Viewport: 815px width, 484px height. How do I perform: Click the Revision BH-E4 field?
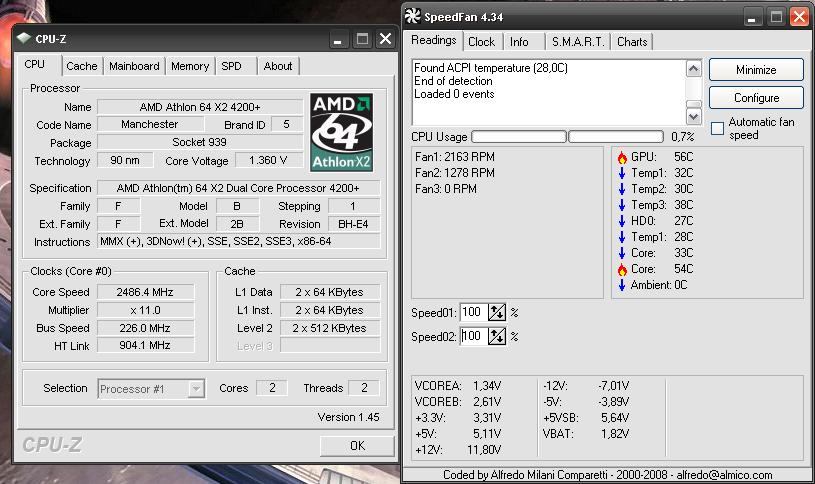pyautogui.click(x=354, y=224)
